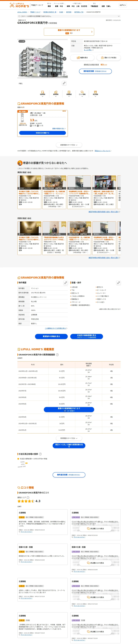138x644 pixels.
Task: Show help for 賃貸掲載履歴 question mark
Action: coord(57,355)
